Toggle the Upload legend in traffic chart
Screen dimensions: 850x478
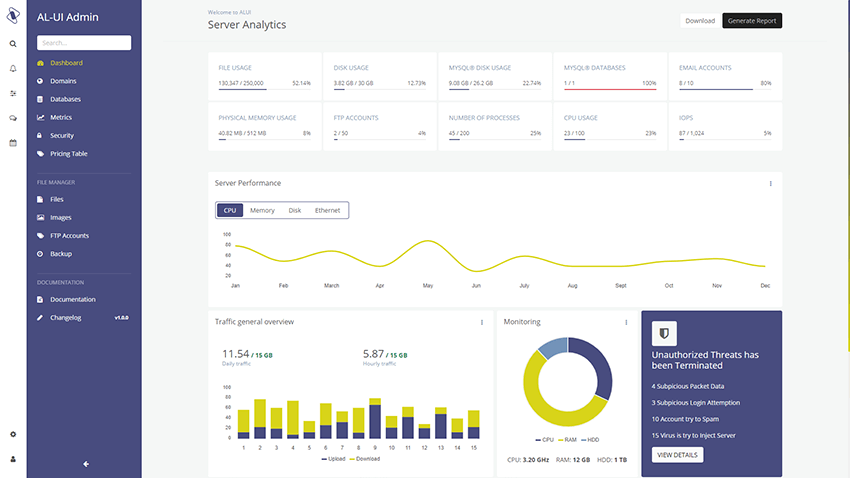click(x=334, y=458)
